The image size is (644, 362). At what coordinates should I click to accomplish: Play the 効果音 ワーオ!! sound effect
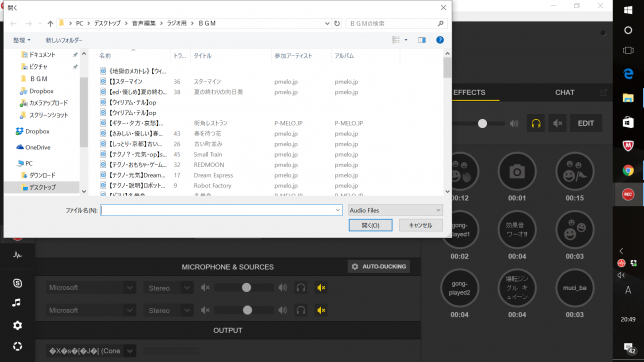coord(517,230)
